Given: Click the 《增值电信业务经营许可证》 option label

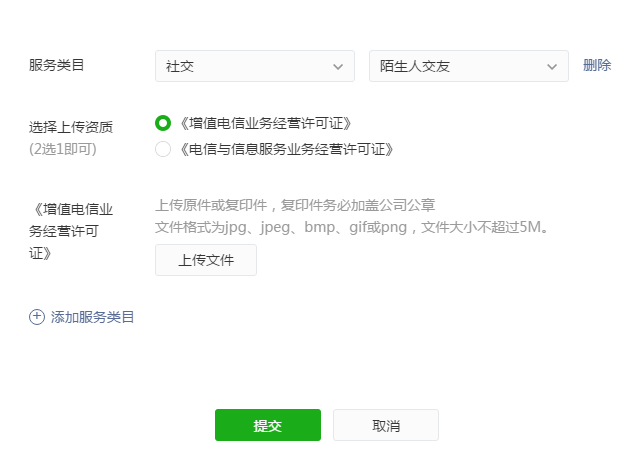Looking at the screenshot, I should [x=266, y=123].
